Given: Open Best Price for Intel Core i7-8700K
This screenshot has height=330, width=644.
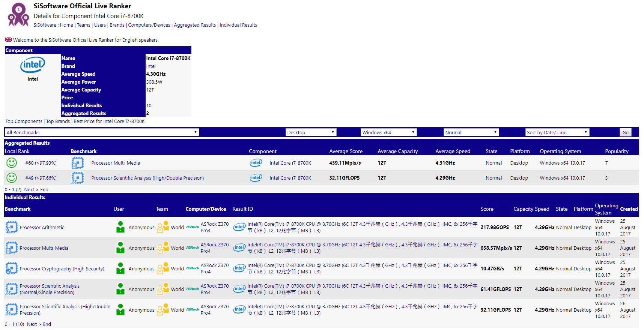Looking at the screenshot, I should tap(109, 121).
